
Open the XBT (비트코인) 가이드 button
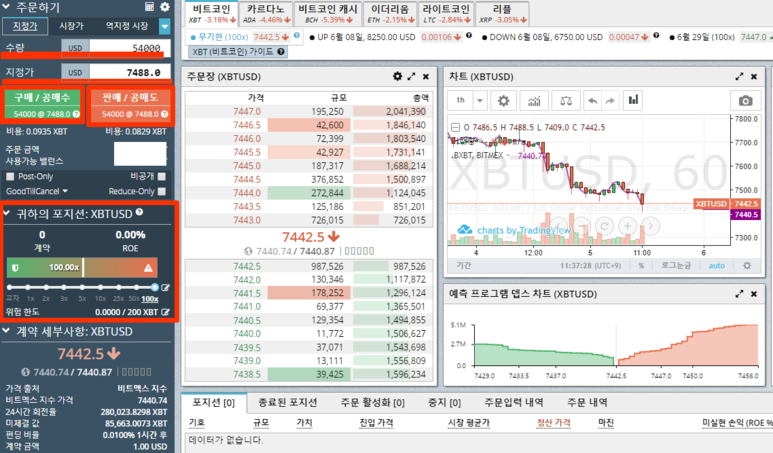[x=236, y=51]
